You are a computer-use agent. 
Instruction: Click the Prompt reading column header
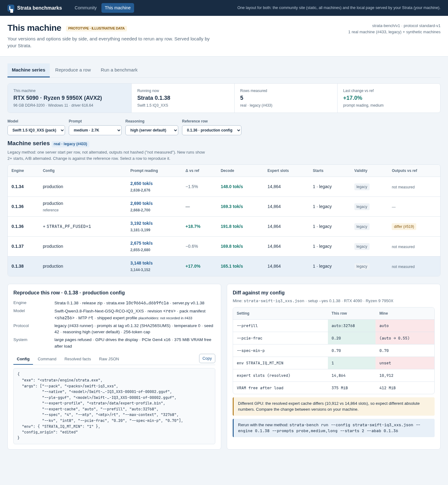pyautogui.click(x=144, y=171)
